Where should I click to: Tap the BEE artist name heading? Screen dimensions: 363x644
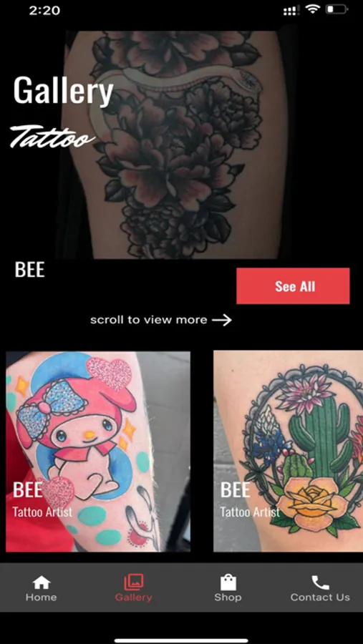click(x=29, y=270)
